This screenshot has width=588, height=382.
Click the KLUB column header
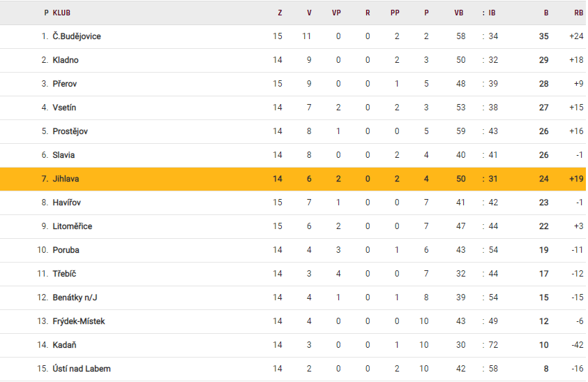click(61, 13)
